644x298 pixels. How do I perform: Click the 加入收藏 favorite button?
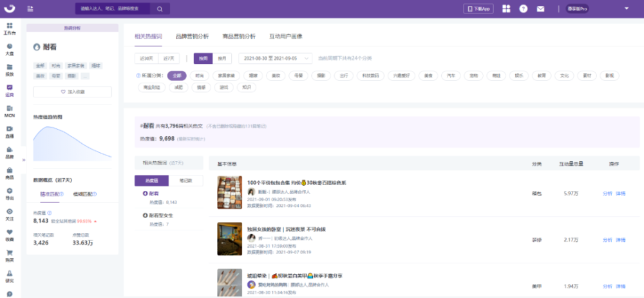[72, 92]
